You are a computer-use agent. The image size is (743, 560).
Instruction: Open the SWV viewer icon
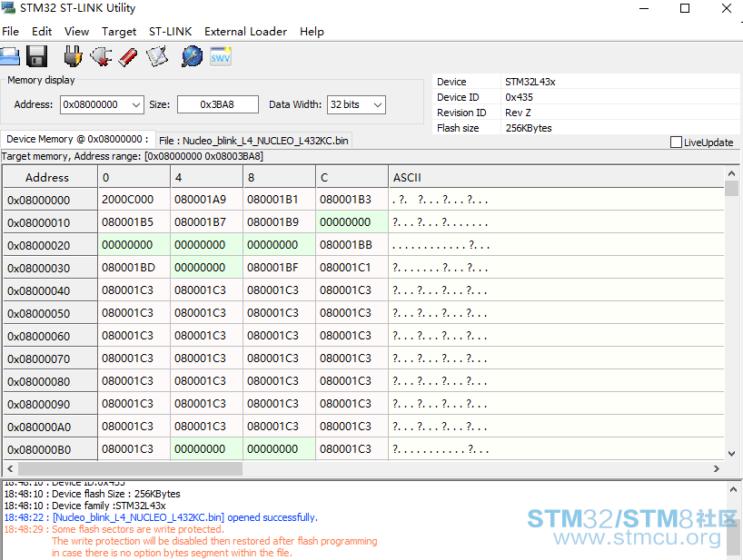221,57
